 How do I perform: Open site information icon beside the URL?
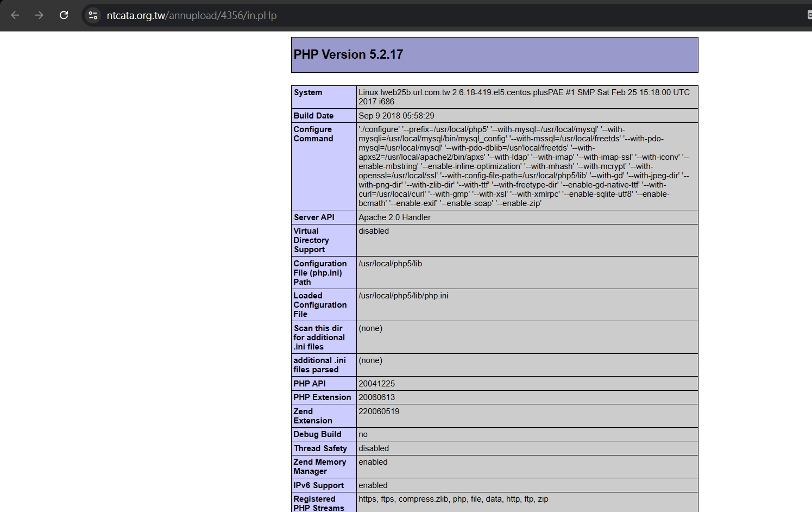click(x=93, y=15)
